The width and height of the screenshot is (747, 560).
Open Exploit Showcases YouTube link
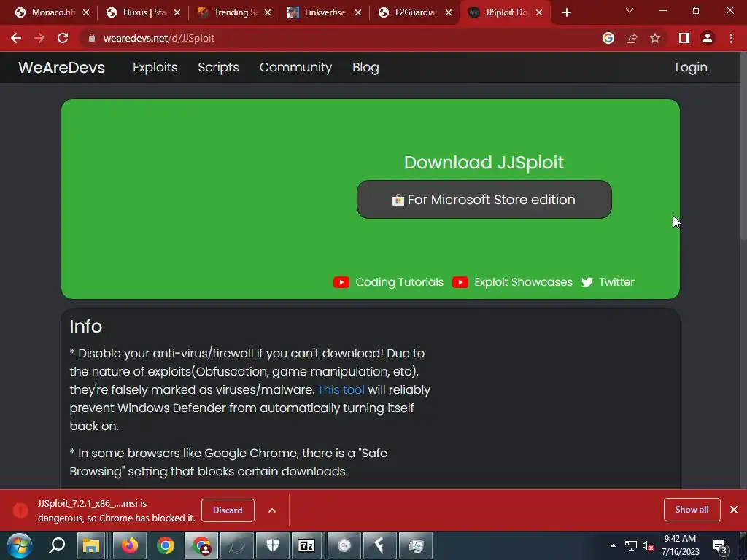[x=512, y=282]
